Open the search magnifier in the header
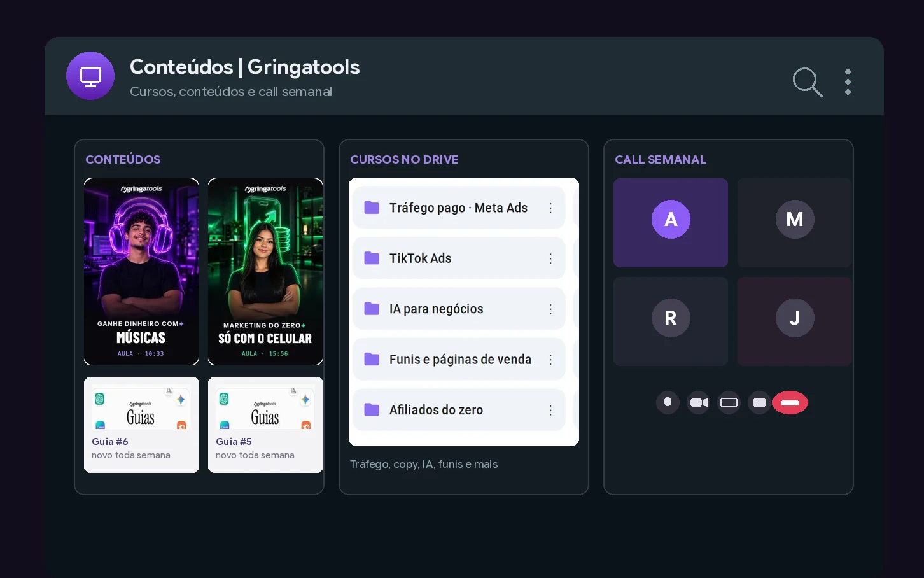The image size is (924, 578). point(808,82)
